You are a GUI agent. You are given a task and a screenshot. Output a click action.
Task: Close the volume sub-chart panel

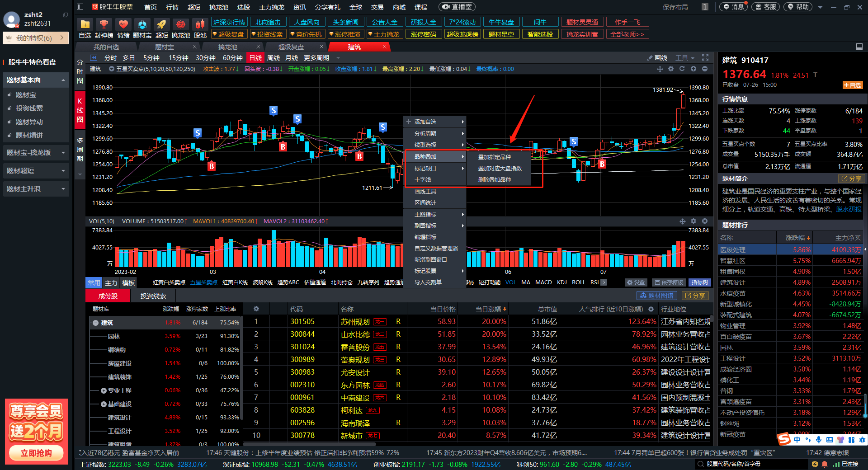pyautogui.click(x=705, y=221)
